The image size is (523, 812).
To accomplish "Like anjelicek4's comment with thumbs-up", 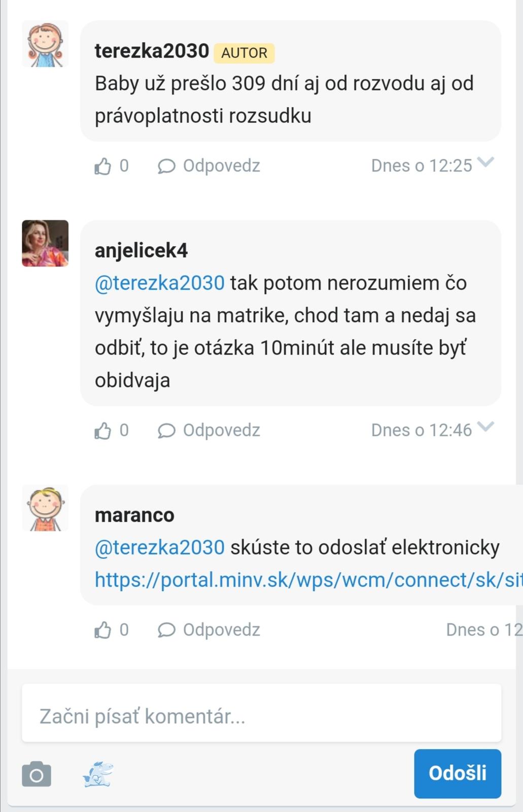I will (103, 430).
